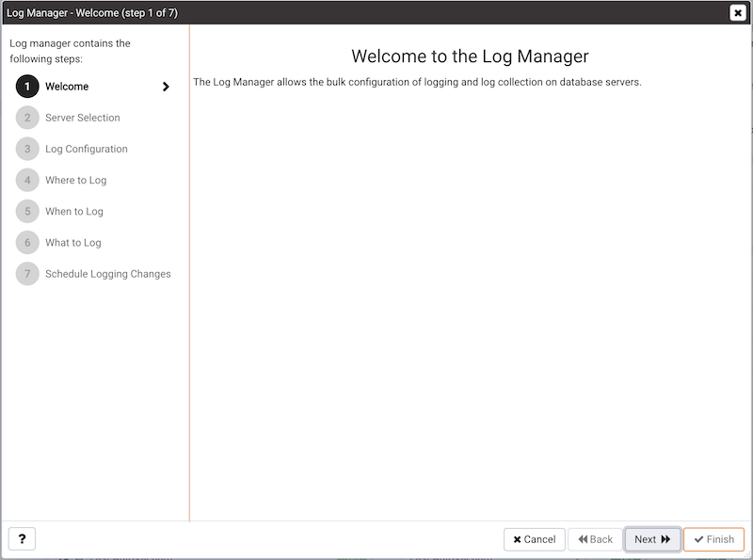Select the step 2 circle icon

pos(27,118)
